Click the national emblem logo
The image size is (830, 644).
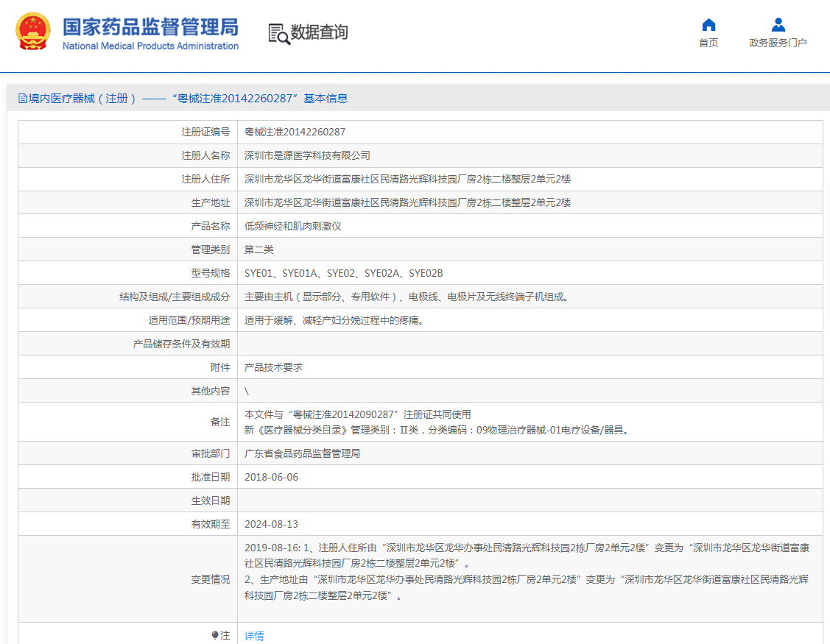[33, 31]
